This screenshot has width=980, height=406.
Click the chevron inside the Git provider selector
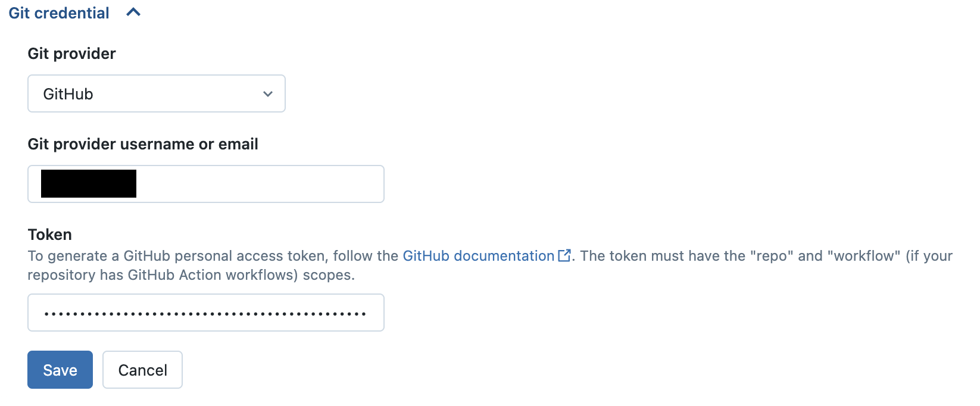[268, 93]
